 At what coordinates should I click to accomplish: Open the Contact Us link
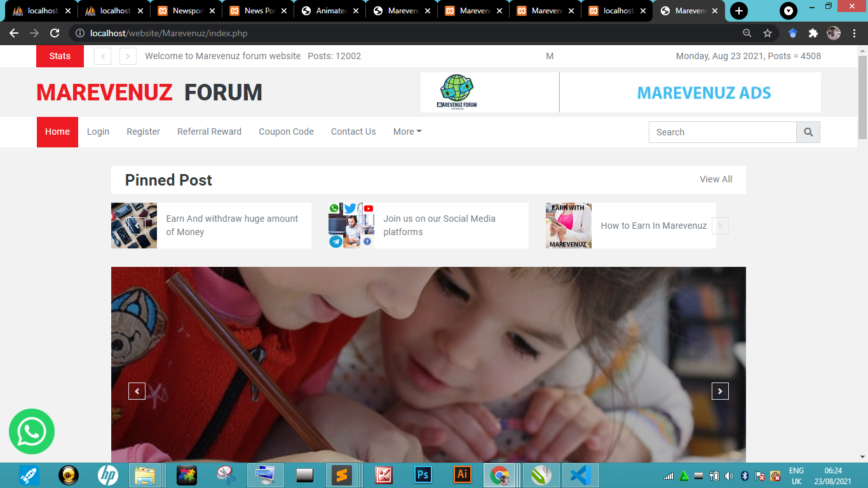[353, 132]
